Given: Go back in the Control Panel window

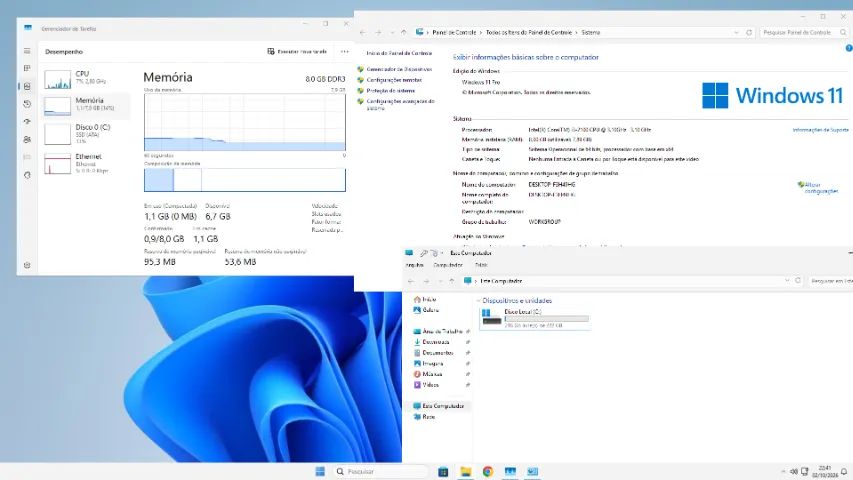Looking at the screenshot, I should [x=363, y=33].
